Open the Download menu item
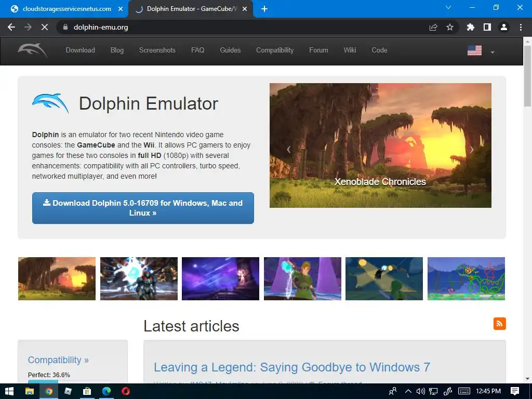The image size is (532, 399). coord(81,50)
